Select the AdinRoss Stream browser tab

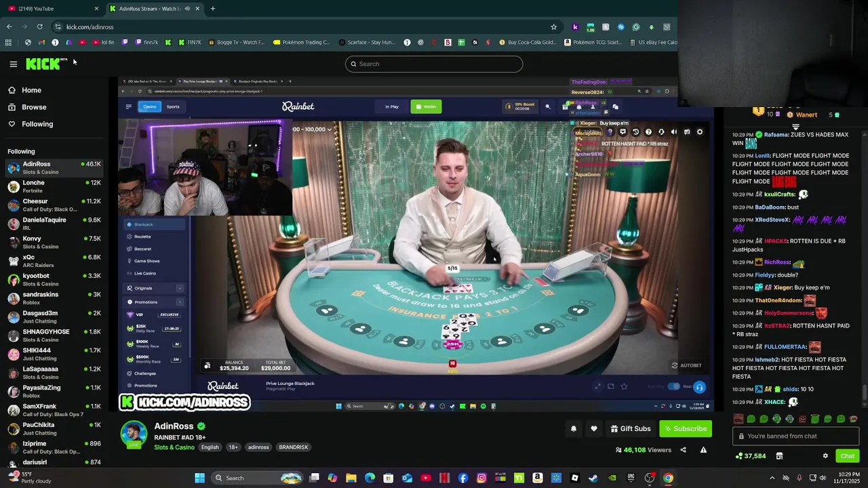[154, 9]
